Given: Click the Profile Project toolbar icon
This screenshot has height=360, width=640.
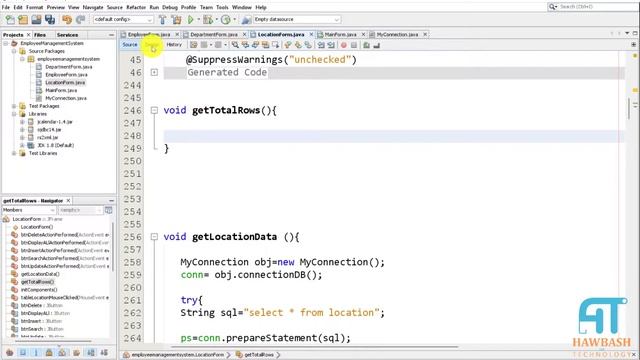Looking at the screenshot, I should 225,20.
